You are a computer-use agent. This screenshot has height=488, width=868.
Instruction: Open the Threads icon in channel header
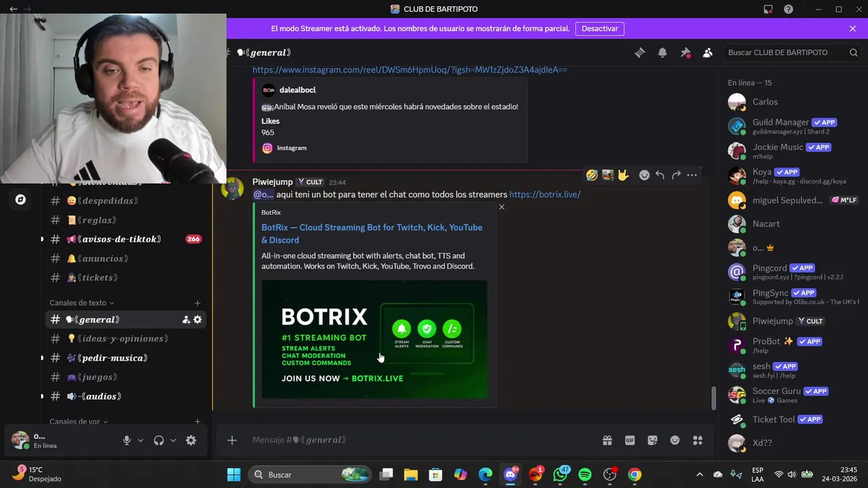coord(639,53)
